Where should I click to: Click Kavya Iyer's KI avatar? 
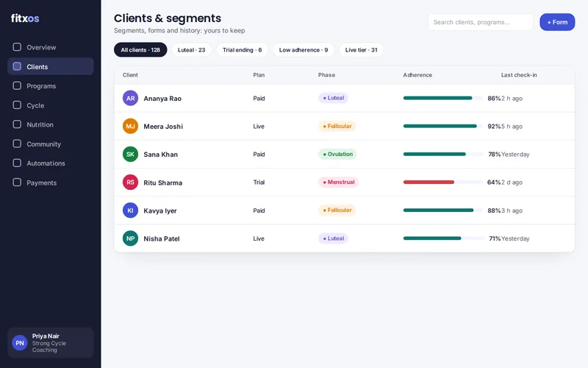[130, 210]
